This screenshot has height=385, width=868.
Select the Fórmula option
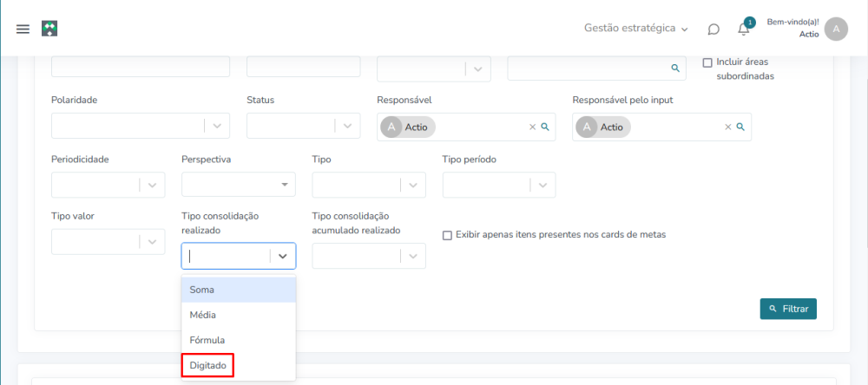[x=207, y=340]
